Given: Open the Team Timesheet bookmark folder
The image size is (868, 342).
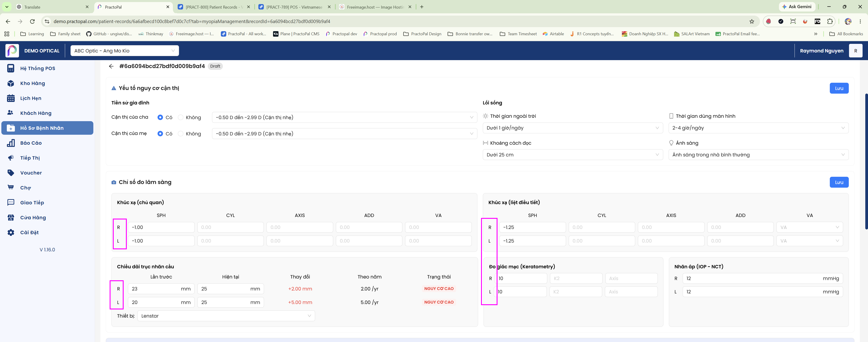Looking at the screenshot, I should pos(518,34).
